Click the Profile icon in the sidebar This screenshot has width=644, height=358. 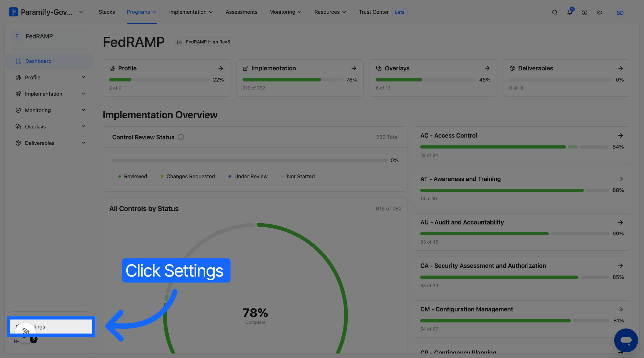(x=18, y=77)
